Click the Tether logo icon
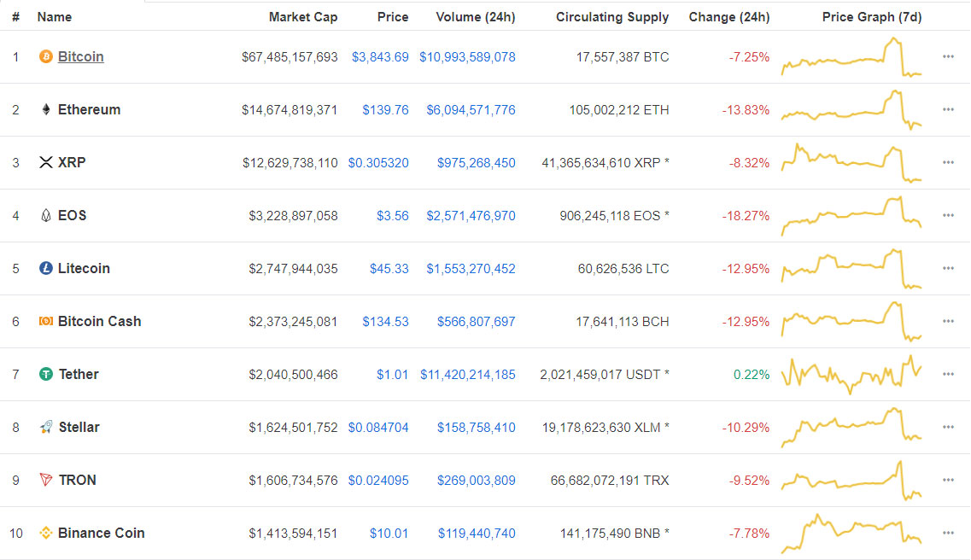Screen dimensions: 971x560 click(x=46, y=375)
